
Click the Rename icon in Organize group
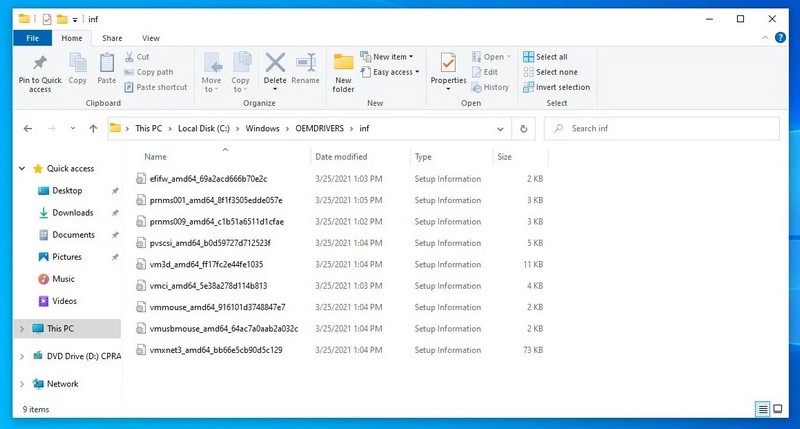coord(305,68)
